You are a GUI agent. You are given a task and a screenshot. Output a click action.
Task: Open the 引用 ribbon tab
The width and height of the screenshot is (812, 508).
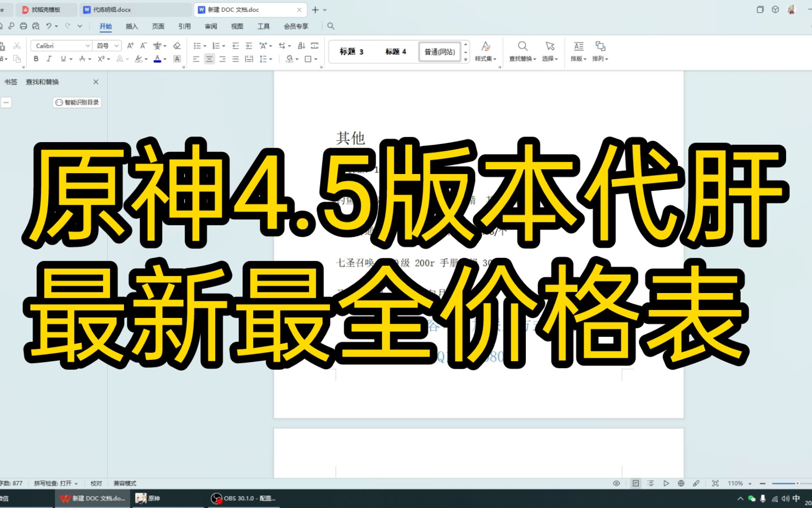pyautogui.click(x=185, y=26)
